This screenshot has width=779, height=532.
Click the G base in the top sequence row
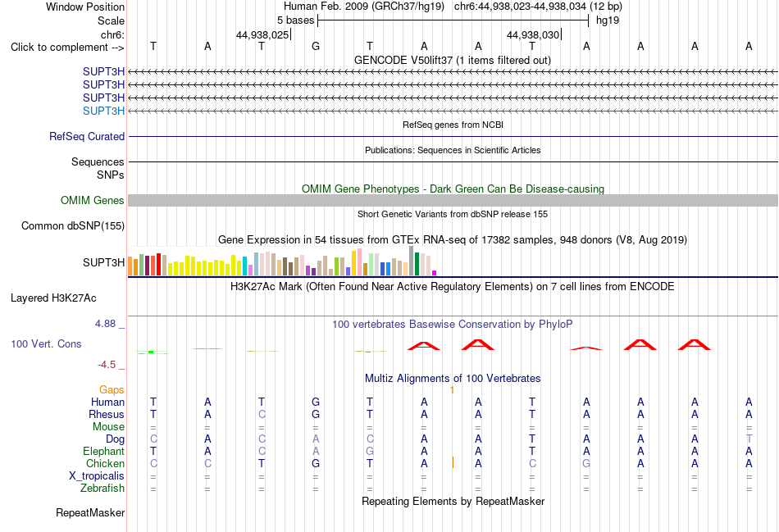point(316,46)
